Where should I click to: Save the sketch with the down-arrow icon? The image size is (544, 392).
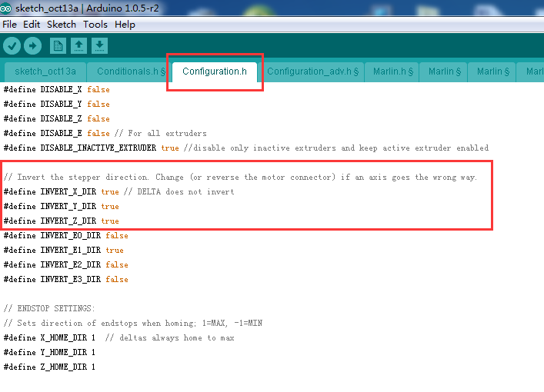coord(99,46)
